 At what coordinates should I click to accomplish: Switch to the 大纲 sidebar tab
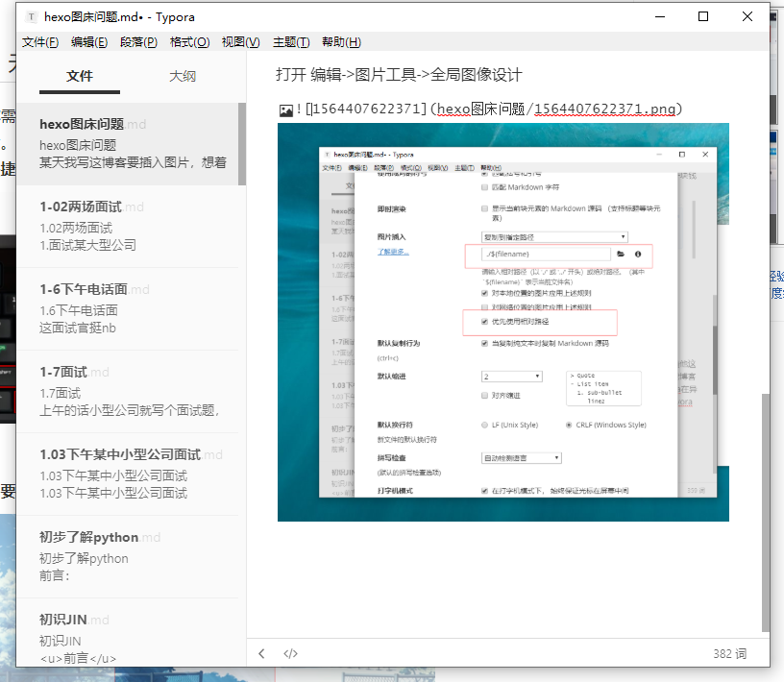[183, 77]
